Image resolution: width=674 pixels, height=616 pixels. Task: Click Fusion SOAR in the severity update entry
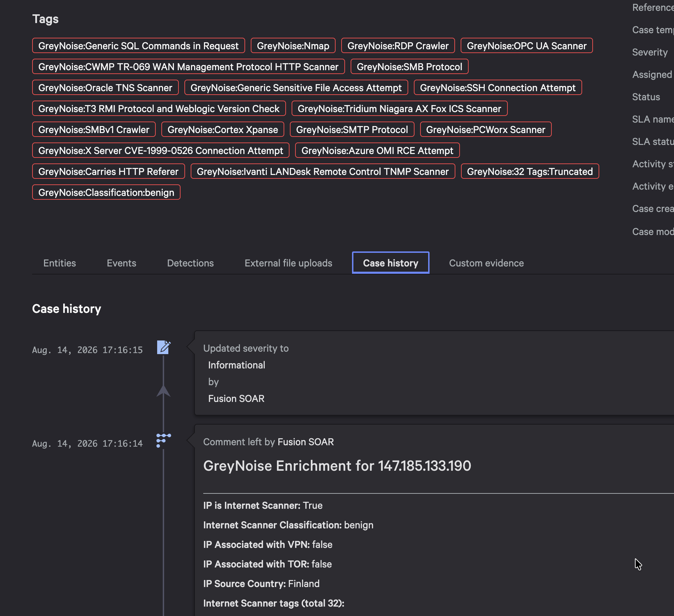coord(236,398)
